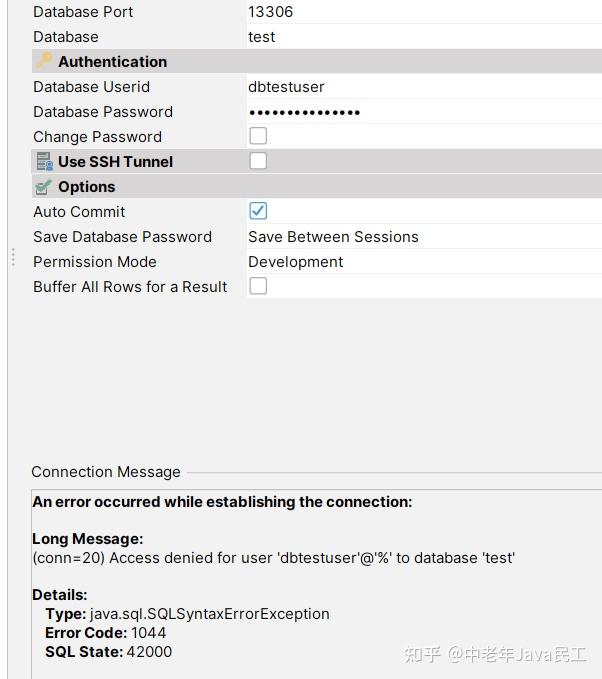
Task: Click the Database Password field
Action: tap(420, 112)
